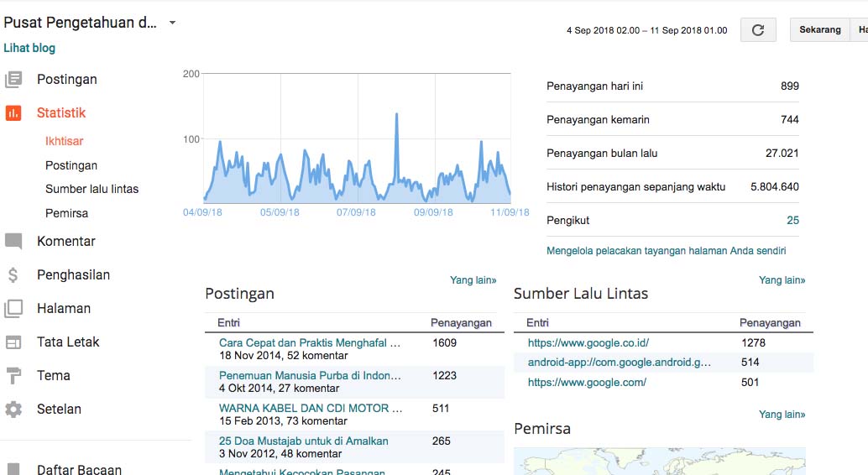The image size is (868, 475).
Task: Select Statistik in the sidebar
Action: (x=61, y=113)
